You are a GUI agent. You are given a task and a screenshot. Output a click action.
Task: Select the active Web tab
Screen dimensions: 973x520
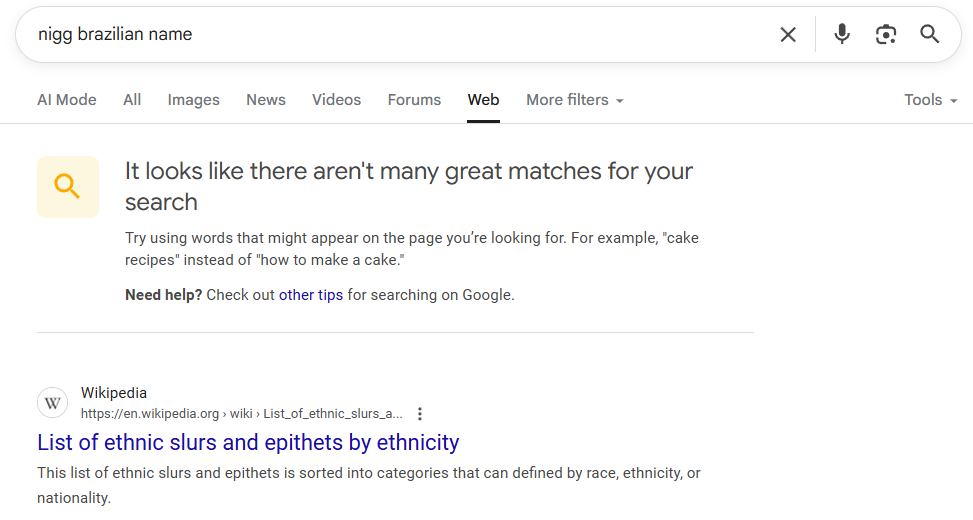[483, 100]
